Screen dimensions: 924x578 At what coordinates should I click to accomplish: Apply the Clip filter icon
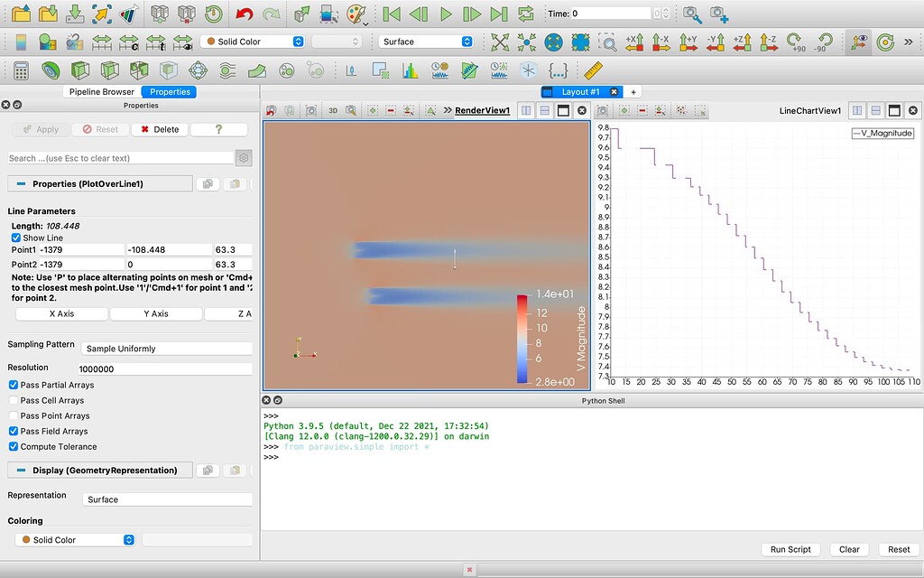click(x=80, y=70)
